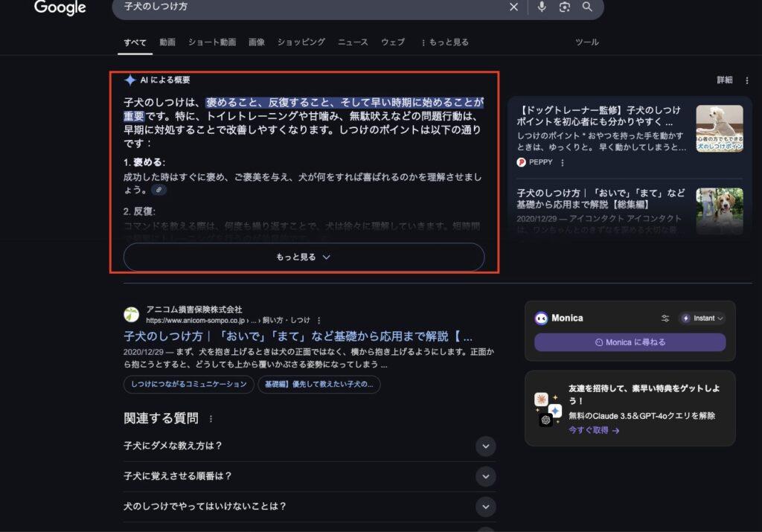Click the しつけにつながるコミュニケーション chip

point(188,384)
